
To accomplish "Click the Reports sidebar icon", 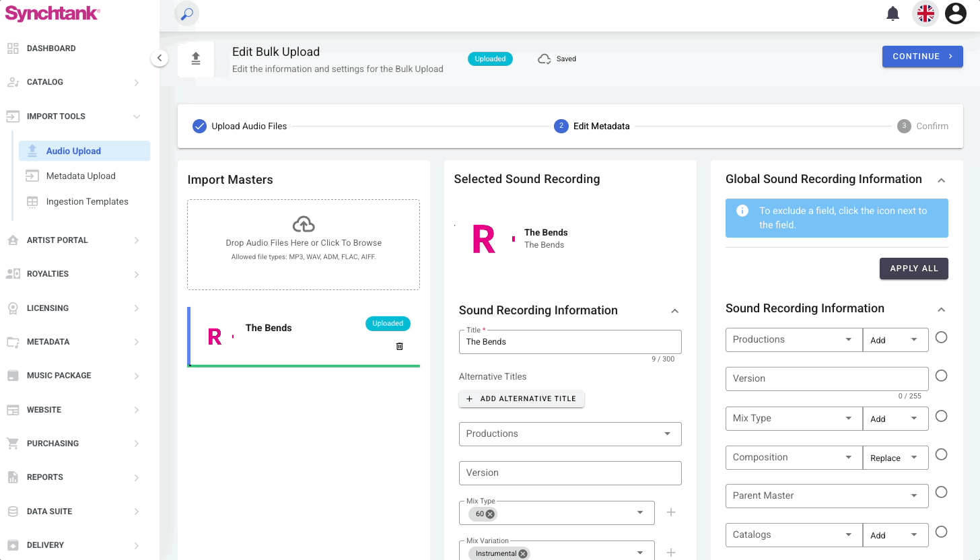I will [13, 477].
